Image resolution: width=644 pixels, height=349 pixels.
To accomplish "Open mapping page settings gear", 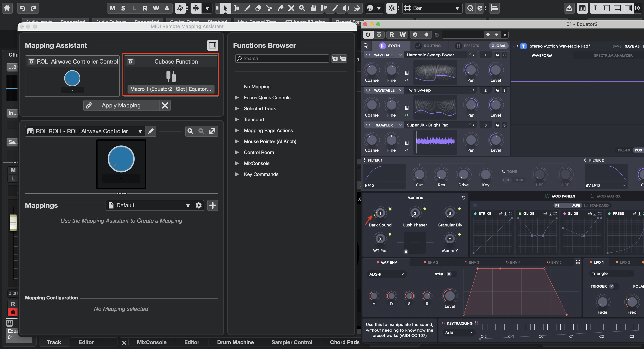I will click(198, 205).
